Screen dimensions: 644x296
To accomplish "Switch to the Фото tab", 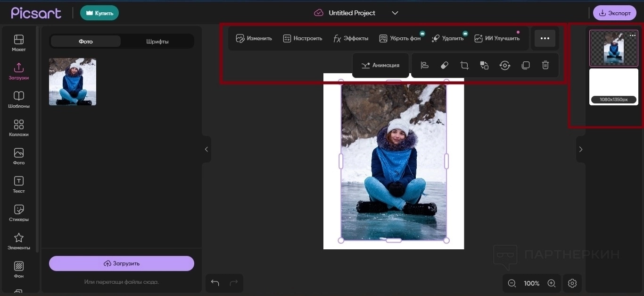I will coord(85,42).
